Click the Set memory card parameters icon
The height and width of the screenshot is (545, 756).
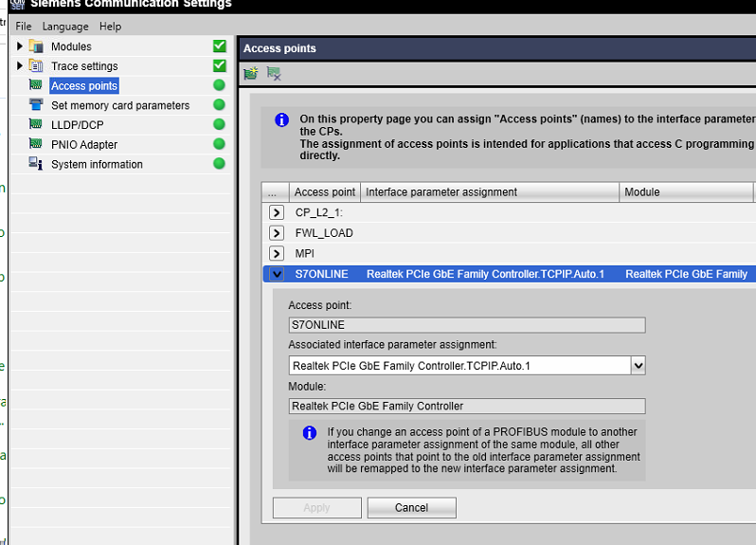36,104
